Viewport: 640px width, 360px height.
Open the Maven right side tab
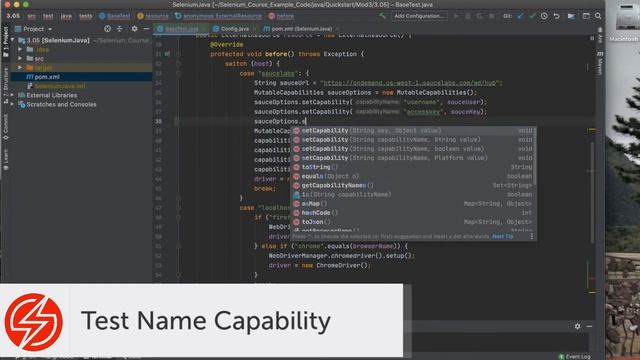point(600,63)
